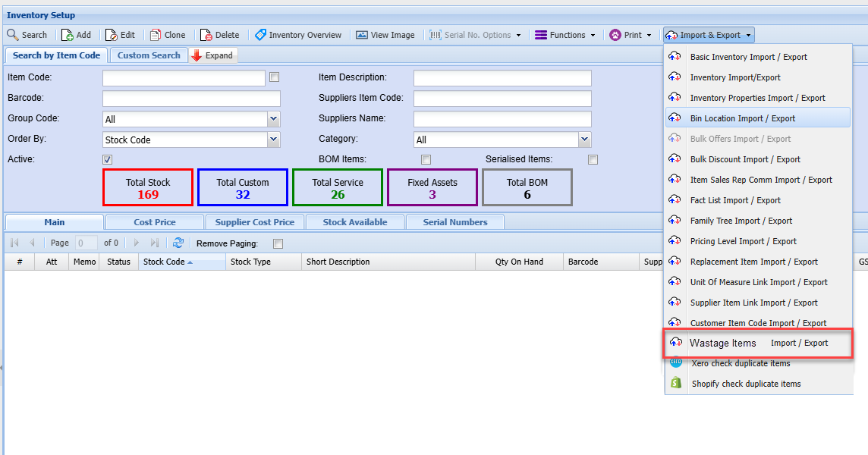868x455 pixels.
Task: Go to previous page of grid
Action: tap(32, 243)
